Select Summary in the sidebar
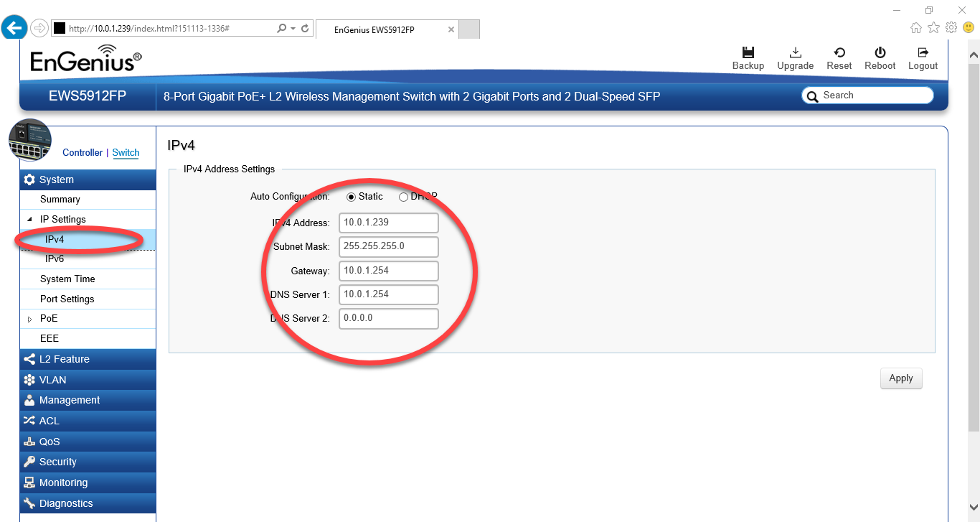980x522 pixels. (88, 200)
